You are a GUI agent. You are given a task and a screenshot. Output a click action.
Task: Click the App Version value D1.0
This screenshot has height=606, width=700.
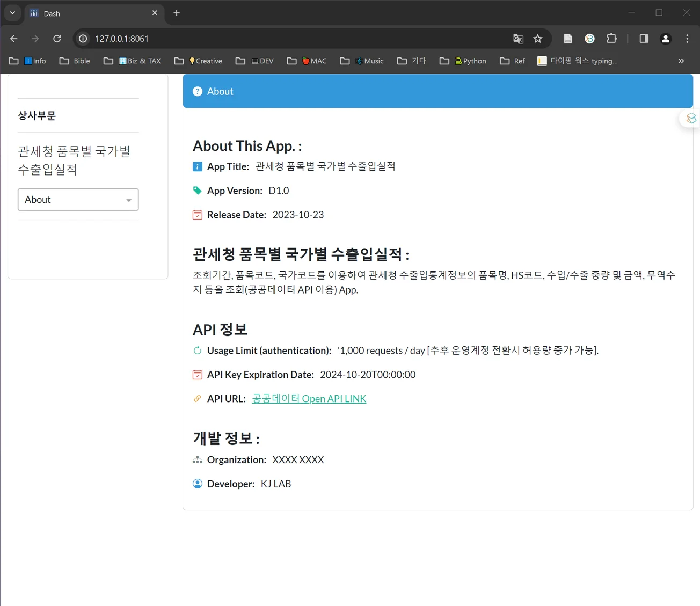tap(279, 191)
